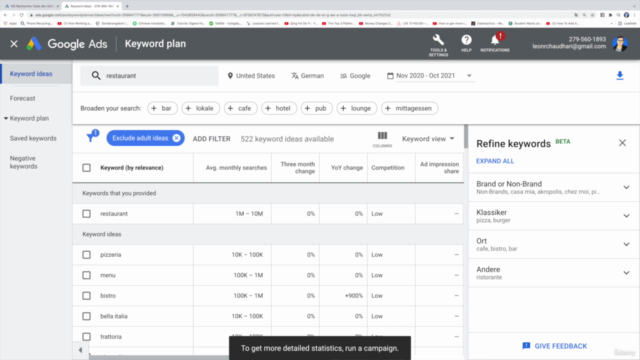Click EXPAND ALL link
Image resolution: width=640 pixels, height=360 pixels.
(495, 161)
